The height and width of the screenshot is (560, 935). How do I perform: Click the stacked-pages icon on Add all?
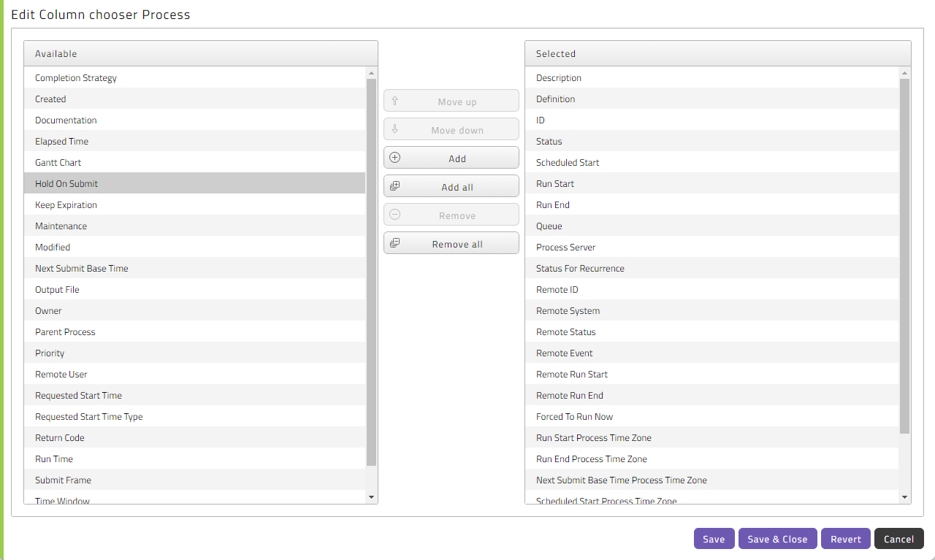click(x=395, y=186)
